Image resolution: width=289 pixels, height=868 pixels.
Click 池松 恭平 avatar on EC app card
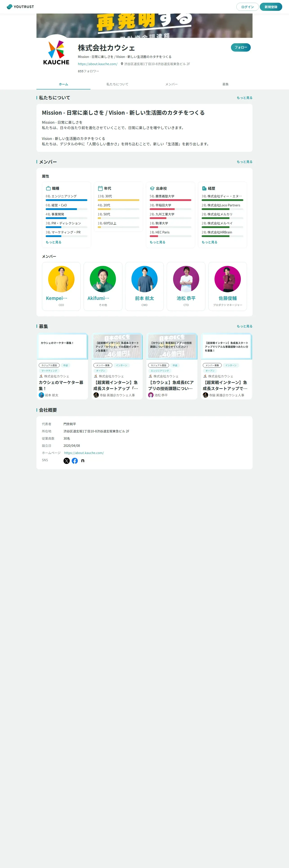[151, 395]
